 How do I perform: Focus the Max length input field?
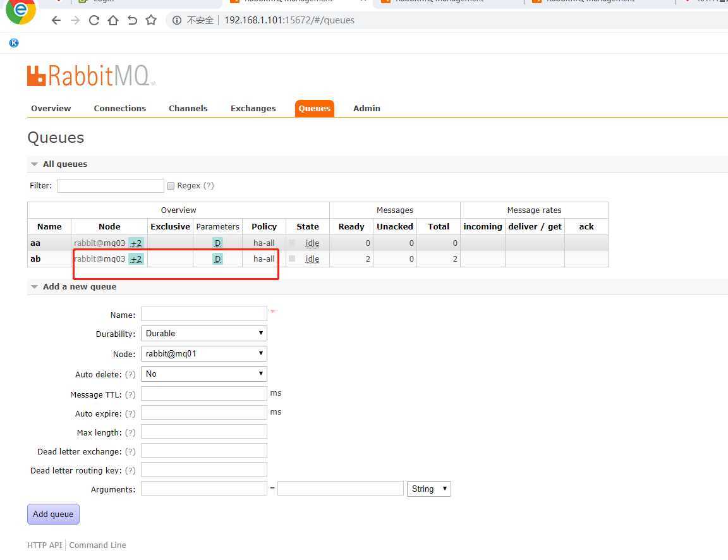coord(204,431)
